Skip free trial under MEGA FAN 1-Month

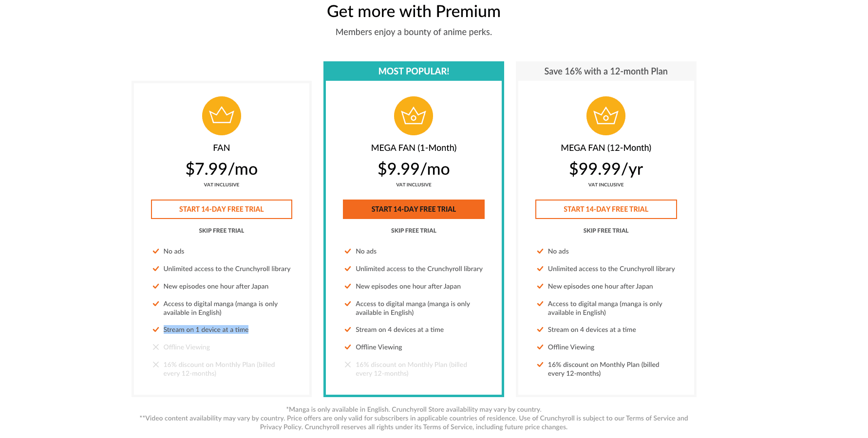pos(414,231)
